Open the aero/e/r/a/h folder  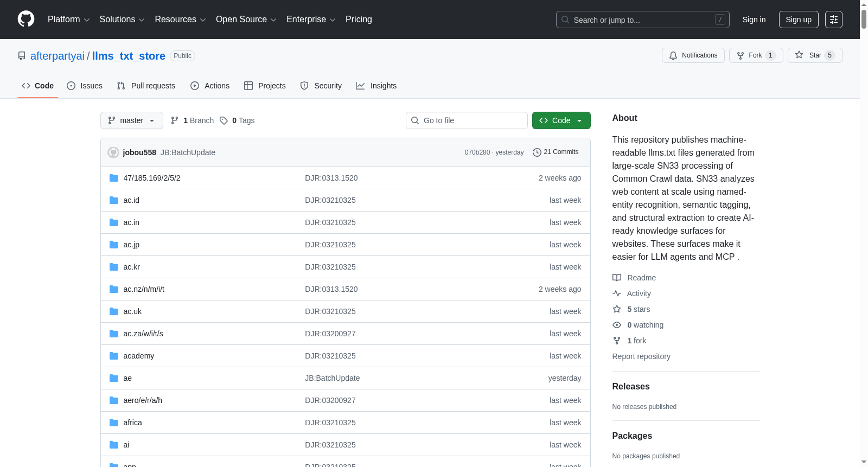pos(143,400)
